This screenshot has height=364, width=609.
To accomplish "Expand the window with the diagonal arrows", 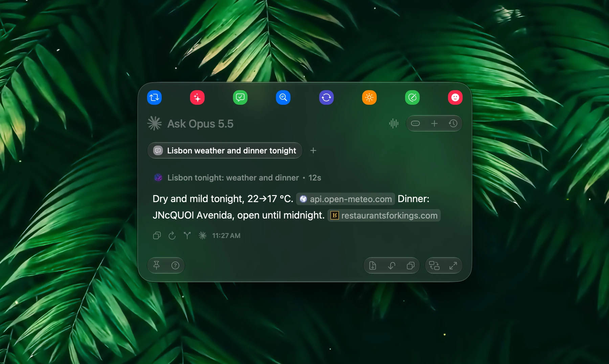I will tap(453, 266).
